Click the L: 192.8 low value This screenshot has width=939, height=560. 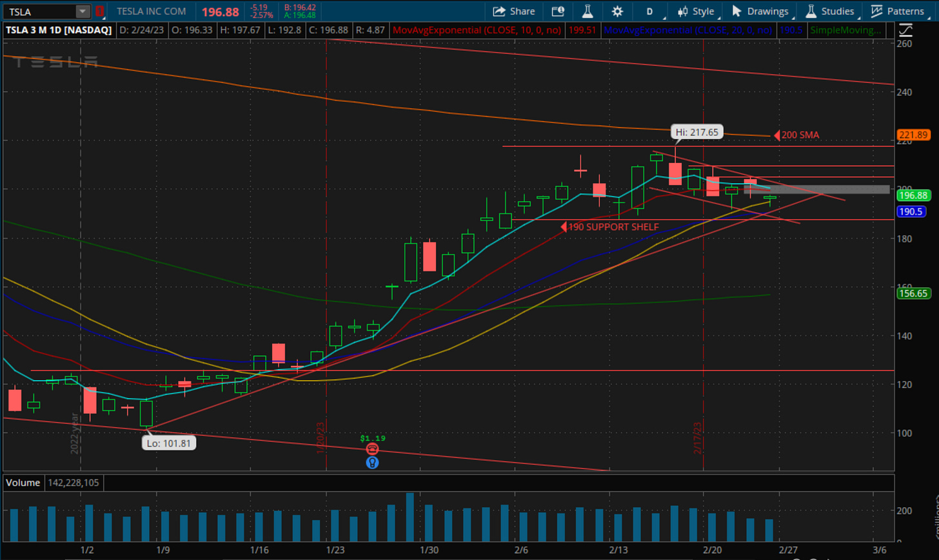284,30
